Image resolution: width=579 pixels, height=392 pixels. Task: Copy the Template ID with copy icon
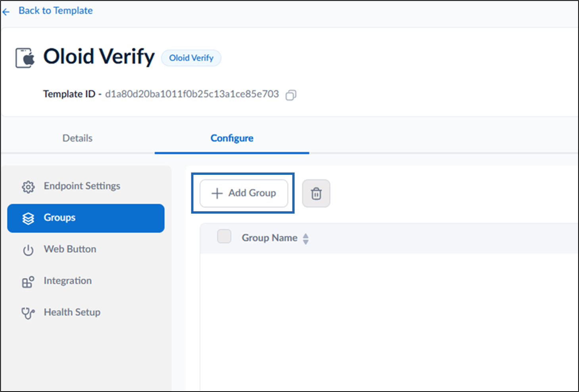point(291,95)
